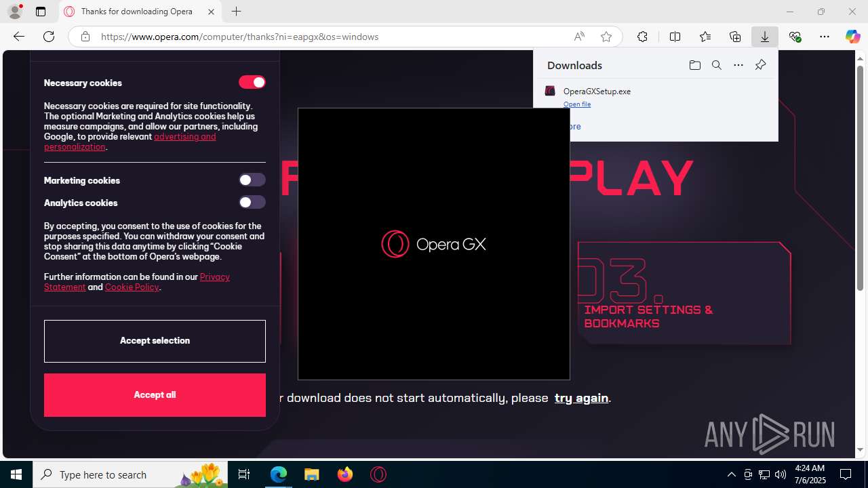Screen dimensions: 868x488
Task: Click the try again download link
Action: pyautogui.click(x=581, y=398)
